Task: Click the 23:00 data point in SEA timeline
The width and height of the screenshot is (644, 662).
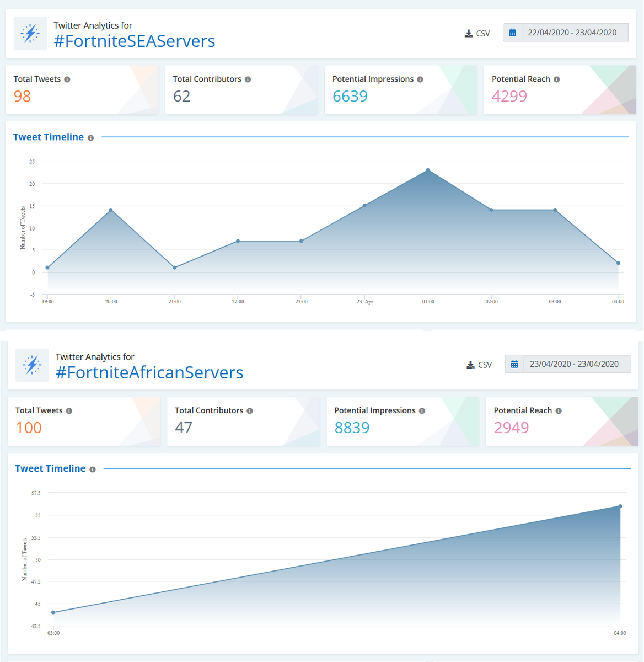Action: 301,241
